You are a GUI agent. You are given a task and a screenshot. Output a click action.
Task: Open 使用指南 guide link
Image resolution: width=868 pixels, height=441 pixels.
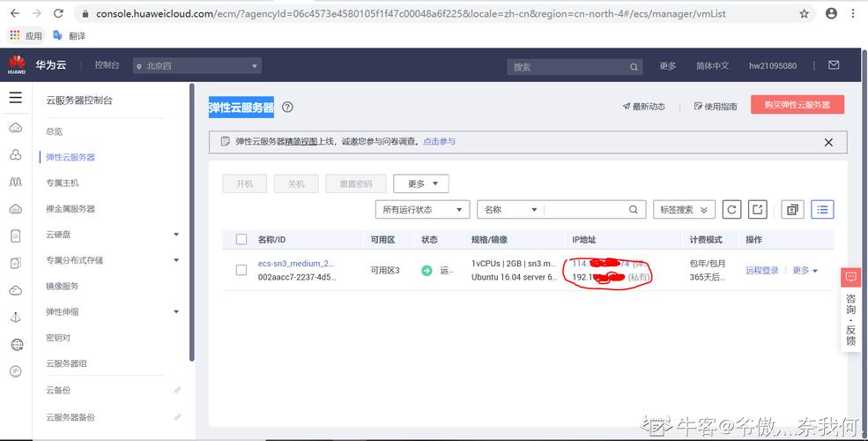(x=716, y=107)
